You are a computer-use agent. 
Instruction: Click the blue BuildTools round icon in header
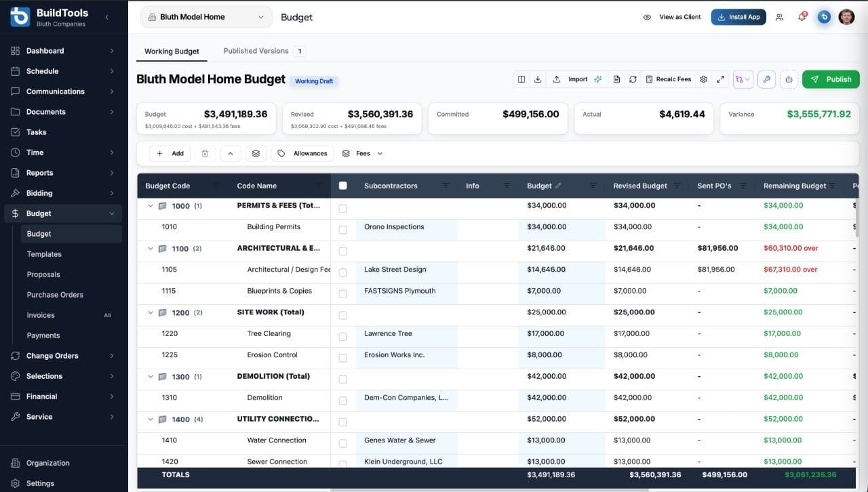tap(824, 17)
